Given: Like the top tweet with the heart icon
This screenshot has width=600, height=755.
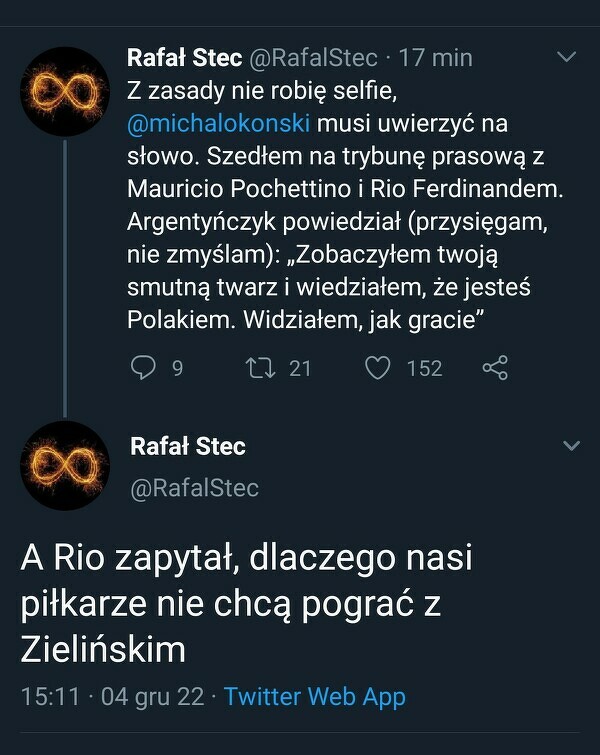Looking at the screenshot, I should [x=377, y=368].
